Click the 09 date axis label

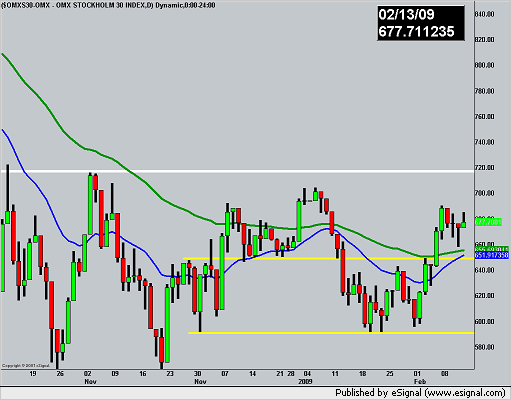click(x=115, y=374)
